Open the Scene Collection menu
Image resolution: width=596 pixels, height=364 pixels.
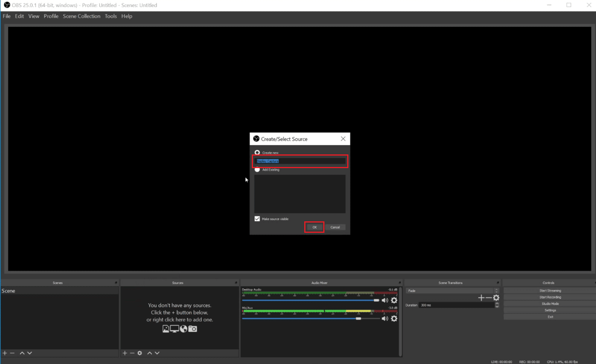pos(81,16)
